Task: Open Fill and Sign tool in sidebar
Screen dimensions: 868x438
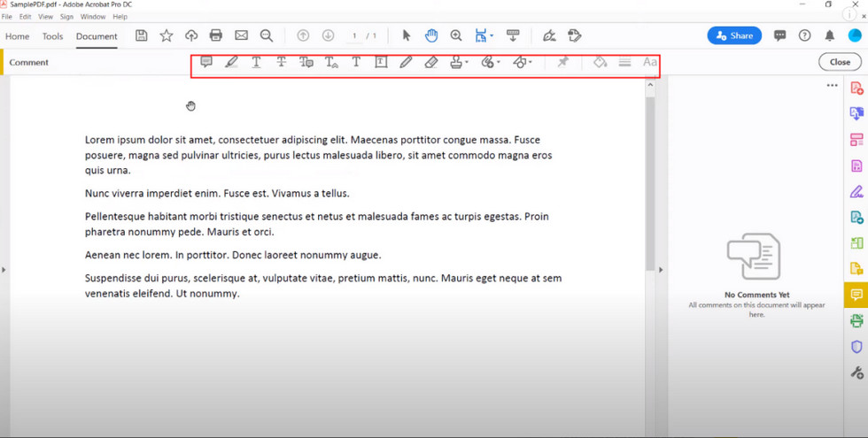Action: 856,192
